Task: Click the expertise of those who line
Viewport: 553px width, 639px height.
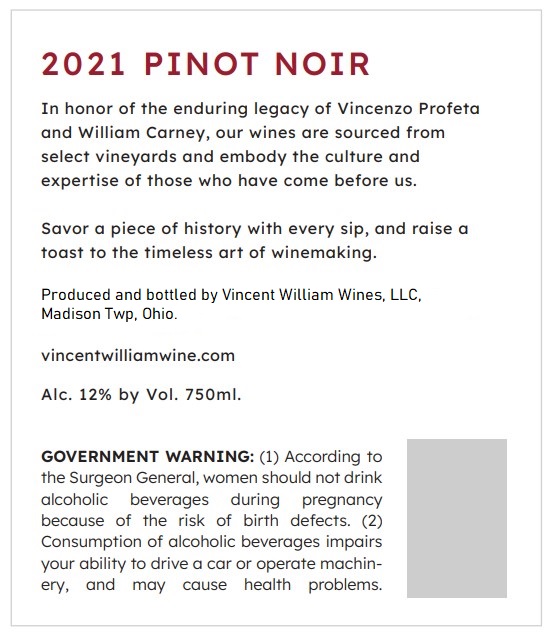Action: pos(229,181)
